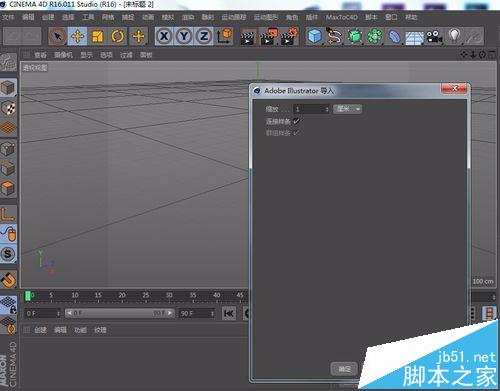Click the Undo arrow in toolbar

[12, 36]
